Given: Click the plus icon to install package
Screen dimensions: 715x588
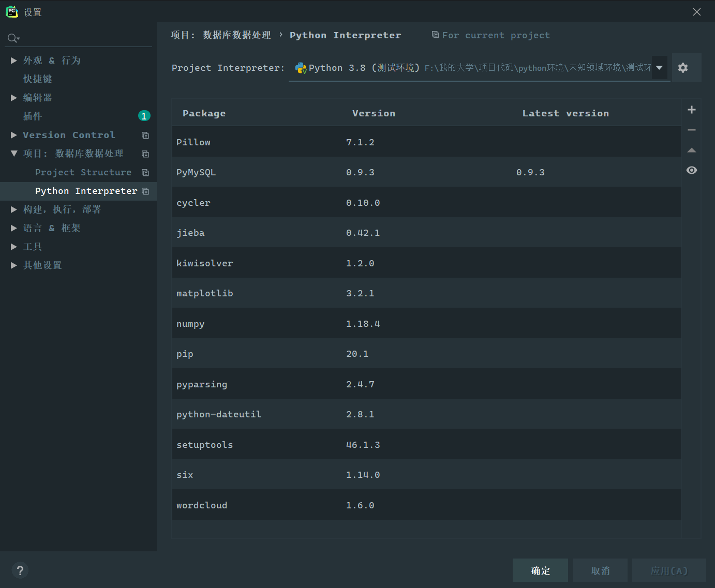Looking at the screenshot, I should click(692, 110).
